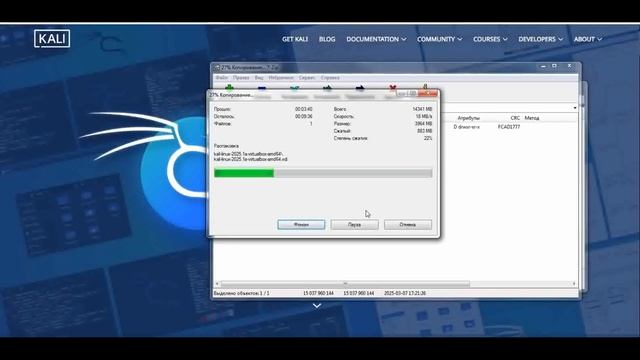Sort by the Атрибуты column header
The image size is (640, 360).
click(x=468, y=118)
